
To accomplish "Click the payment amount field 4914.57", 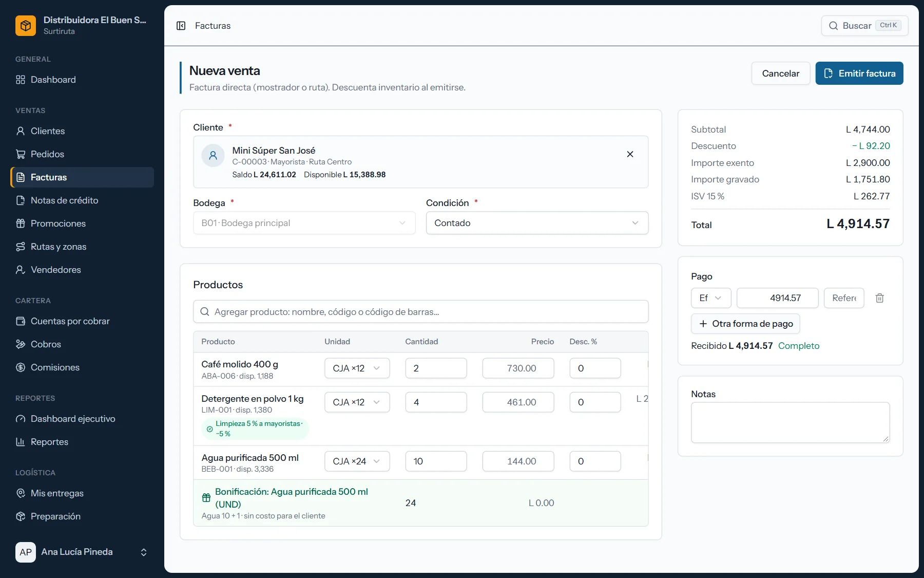I will (778, 298).
